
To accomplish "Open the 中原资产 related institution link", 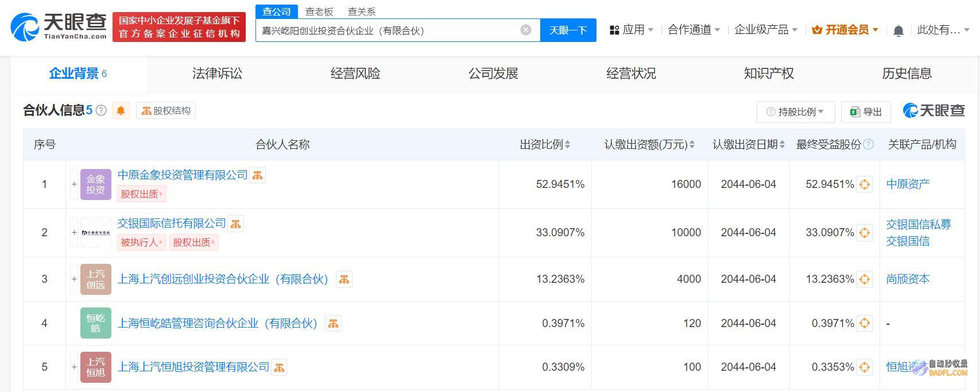I will (x=908, y=184).
